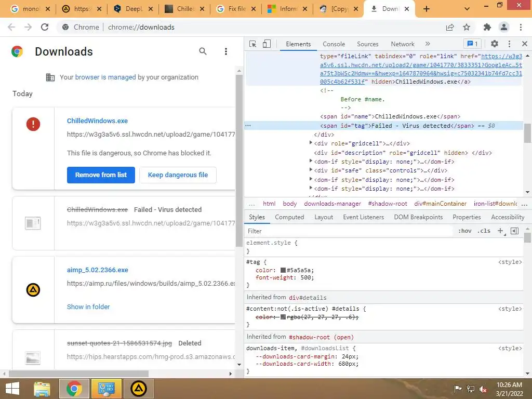
Task: Expand the breadcrumb trail left ellipsis
Action: 251,204
